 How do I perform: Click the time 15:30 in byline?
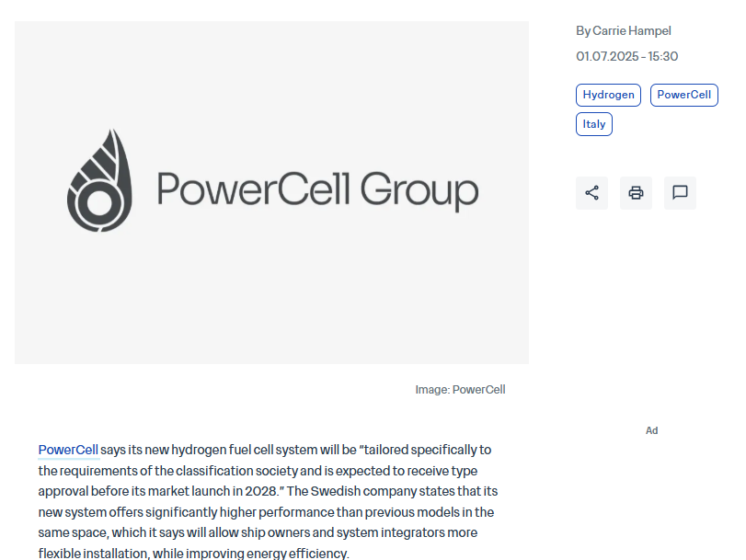tap(662, 57)
